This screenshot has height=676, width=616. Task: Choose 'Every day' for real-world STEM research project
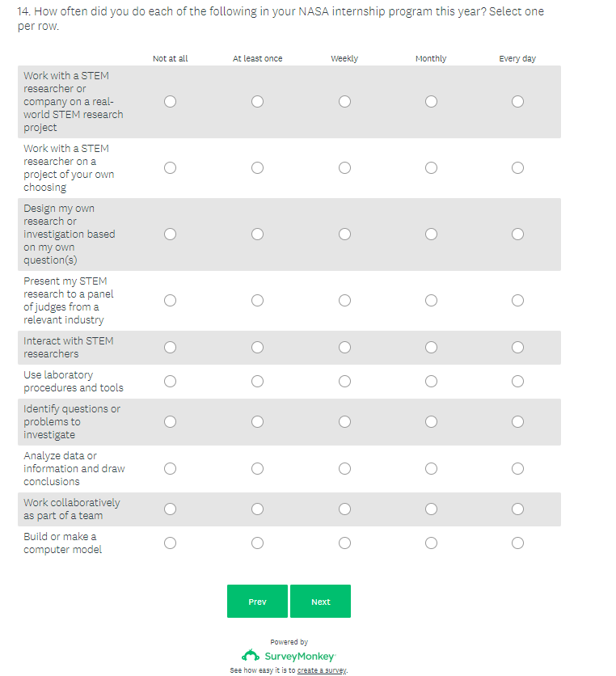pos(517,102)
